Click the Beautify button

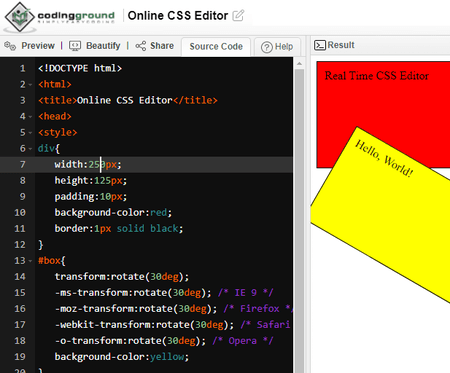(x=103, y=46)
